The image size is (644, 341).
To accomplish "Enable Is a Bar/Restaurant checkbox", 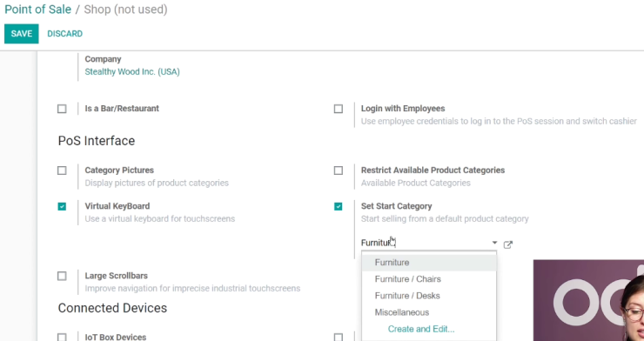I will [x=62, y=109].
